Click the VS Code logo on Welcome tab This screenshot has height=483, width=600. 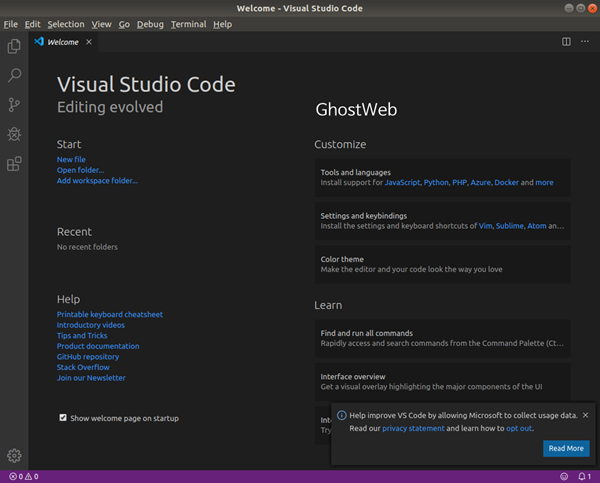pyautogui.click(x=39, y=41)
